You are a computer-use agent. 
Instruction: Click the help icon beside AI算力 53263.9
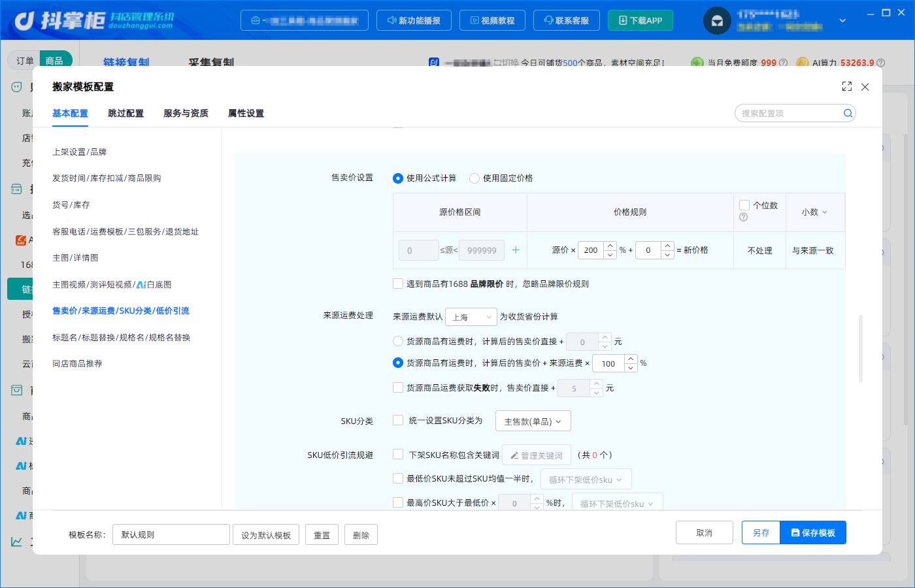880,63
